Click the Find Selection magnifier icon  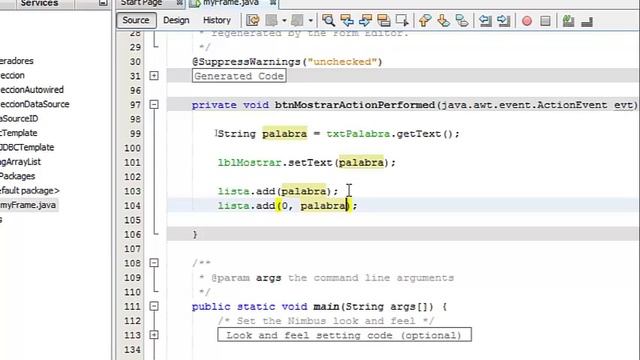click(328, 20)
